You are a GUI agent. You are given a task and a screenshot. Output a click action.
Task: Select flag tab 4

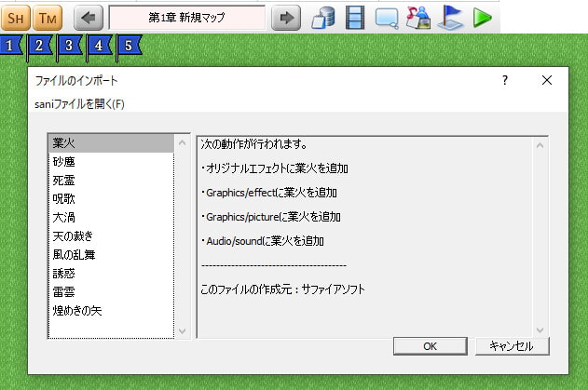click(100, 46)
